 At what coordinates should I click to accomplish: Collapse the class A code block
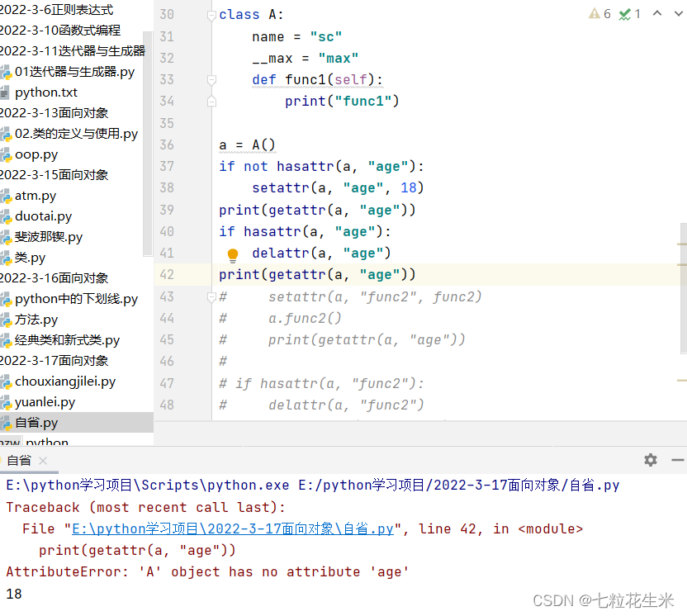click(x=211, y=14)
